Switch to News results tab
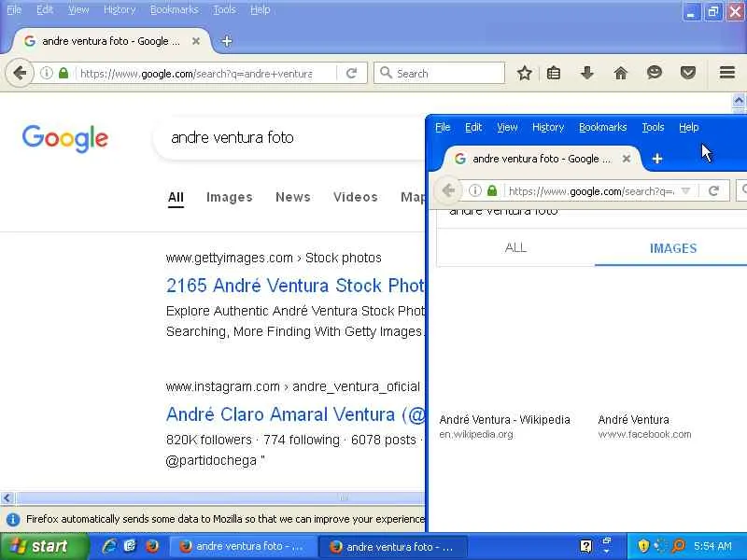The height and width of the screenshot is (560, 747). (292, 197)
